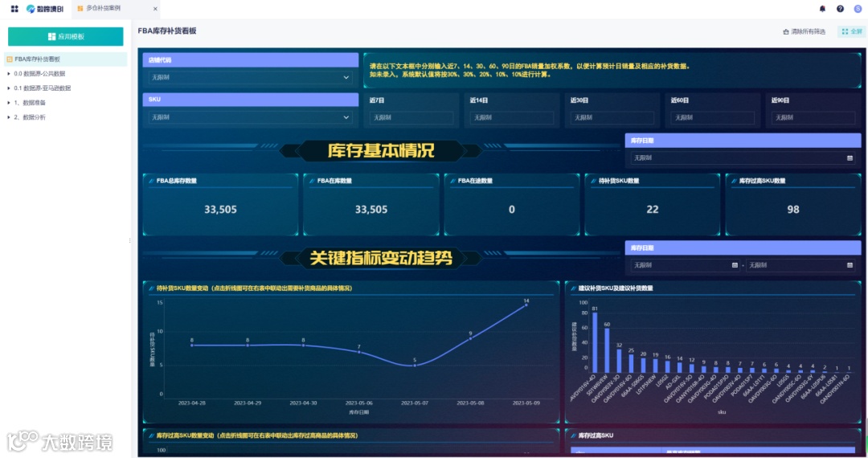Open the user avatar menu
This screenshot has height=458, width=868.
click(x=858, y=8)
